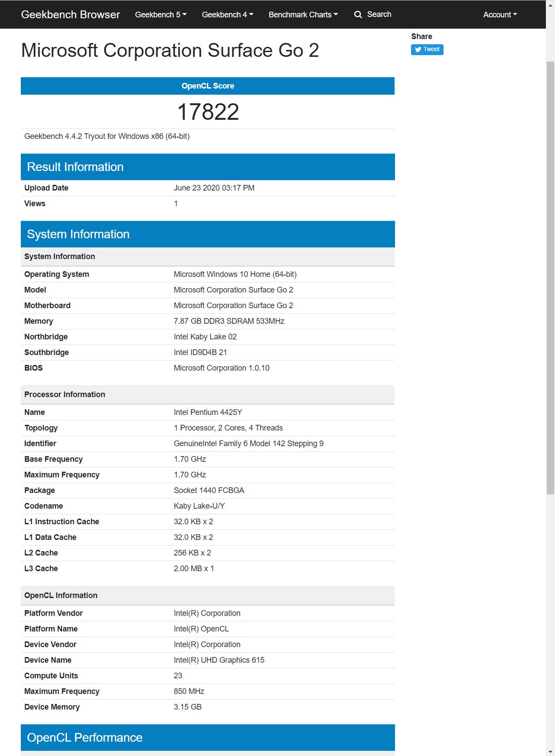Click the scrollbar down arrow
Viewport: 555px width, 756px height.
point(550,752)
